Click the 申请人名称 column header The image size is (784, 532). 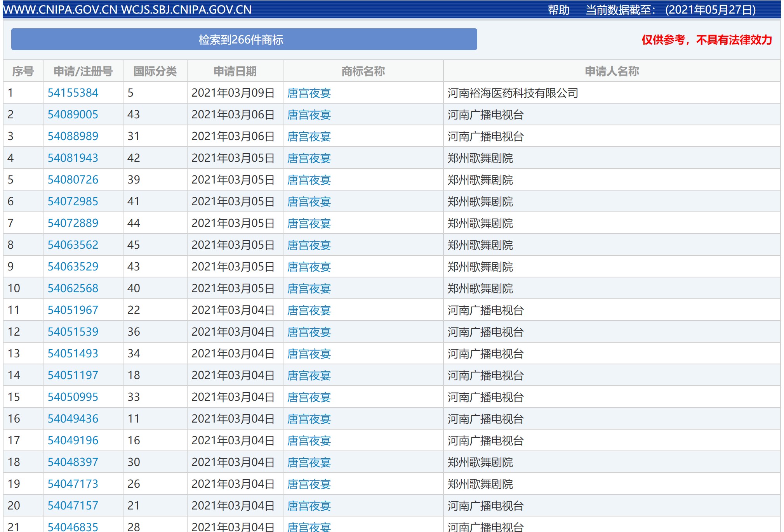[x=611, y=71]
